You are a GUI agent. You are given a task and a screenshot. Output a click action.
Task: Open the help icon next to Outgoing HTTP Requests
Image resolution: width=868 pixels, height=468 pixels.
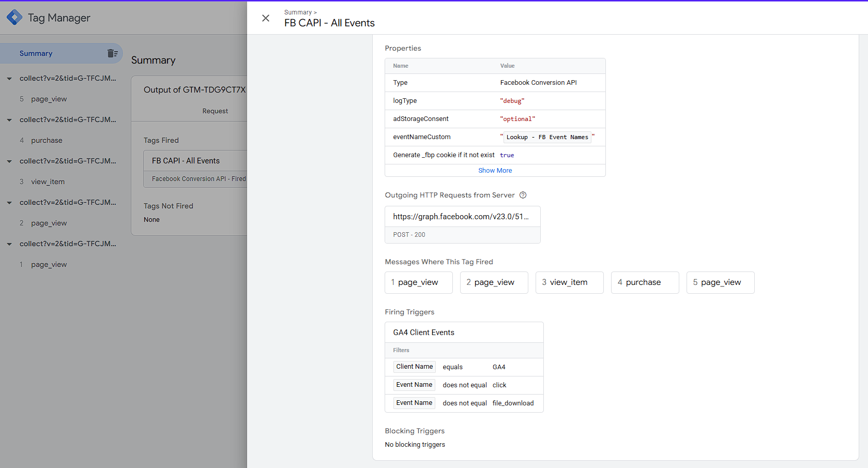pyautogui.click(x=523, y=195)
